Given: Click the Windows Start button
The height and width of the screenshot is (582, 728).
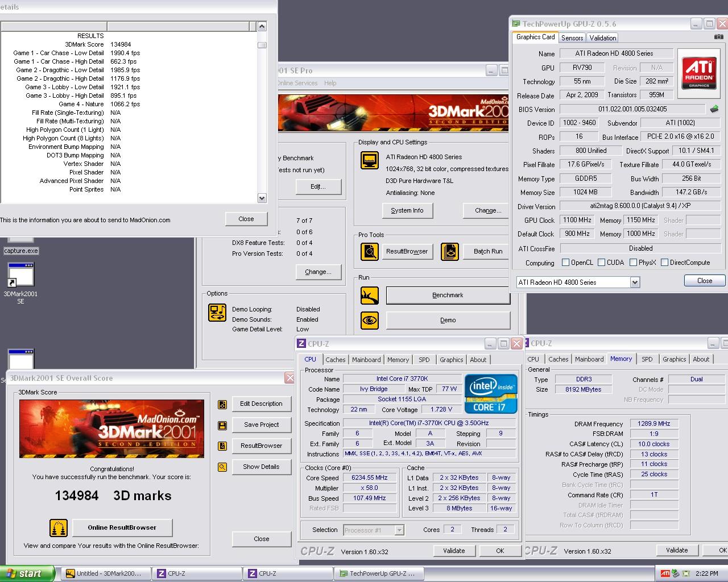Looking at the screenshot, I should pyautogui.click(x=27, y=573).
